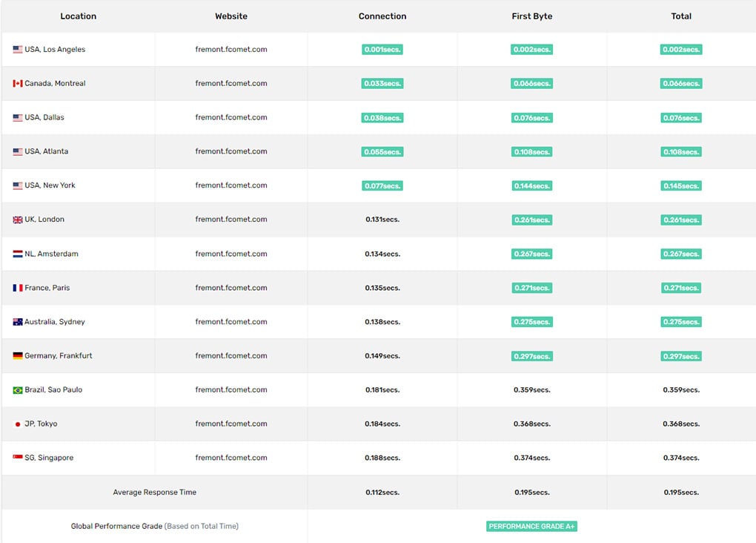Click the Canada flag icon for Montreal

point(18,84)
